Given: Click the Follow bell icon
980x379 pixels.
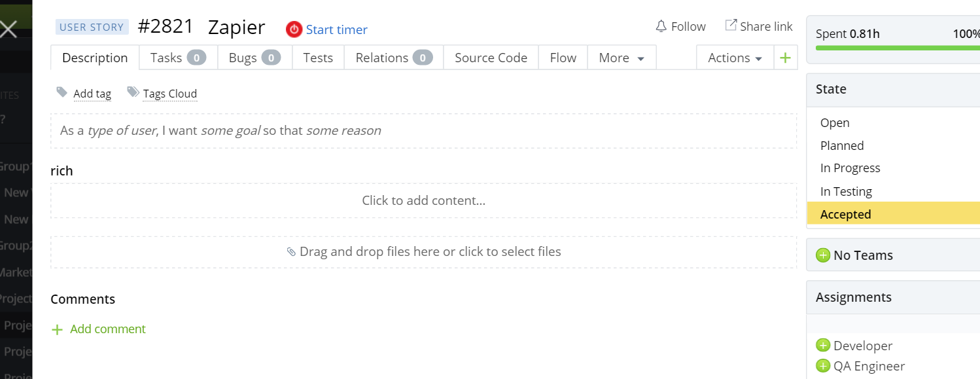Looking at the screenshot, I should (661, 26).
